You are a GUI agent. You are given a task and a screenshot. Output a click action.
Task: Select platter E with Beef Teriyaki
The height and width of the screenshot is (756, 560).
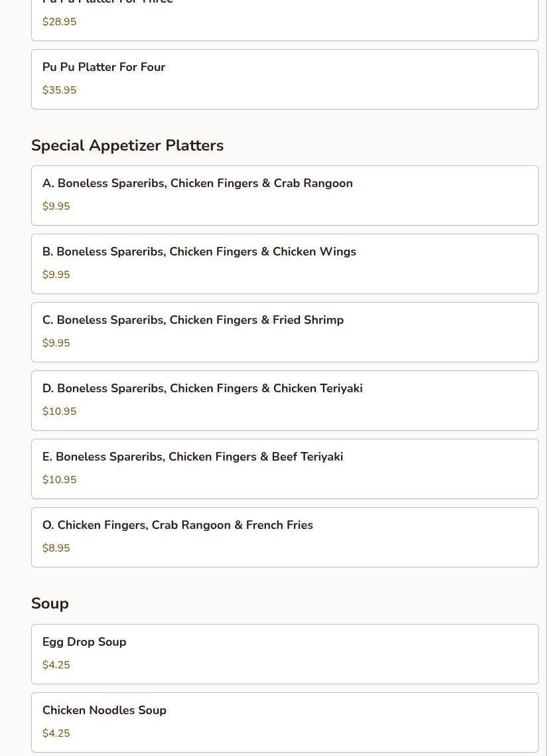point(284,469)
